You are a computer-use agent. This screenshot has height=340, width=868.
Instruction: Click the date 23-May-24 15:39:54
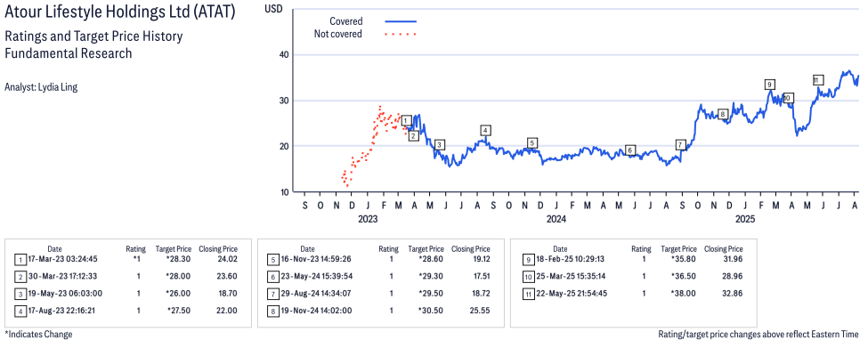pyautogui.click(x=316, y=276)
